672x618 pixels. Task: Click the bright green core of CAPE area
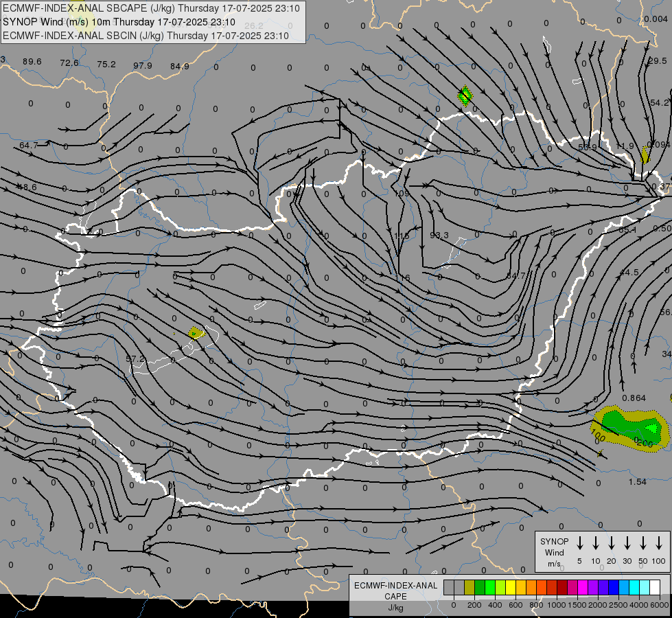click(x=652, y=428)
